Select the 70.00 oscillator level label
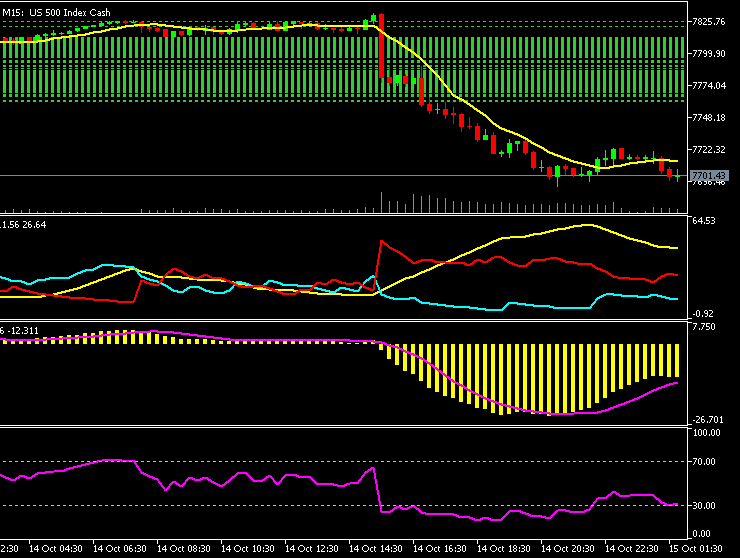The image size is (740, 558). (x=704, y=462)
